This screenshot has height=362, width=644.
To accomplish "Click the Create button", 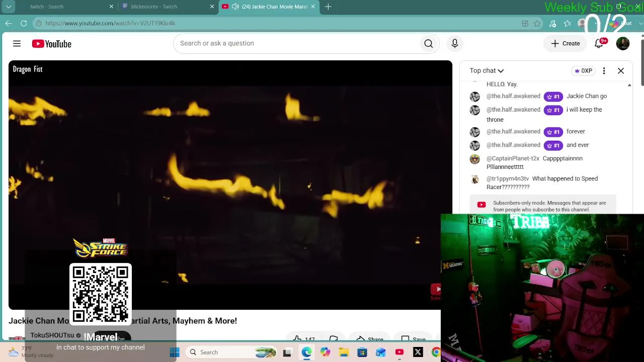I will point(566,44).
